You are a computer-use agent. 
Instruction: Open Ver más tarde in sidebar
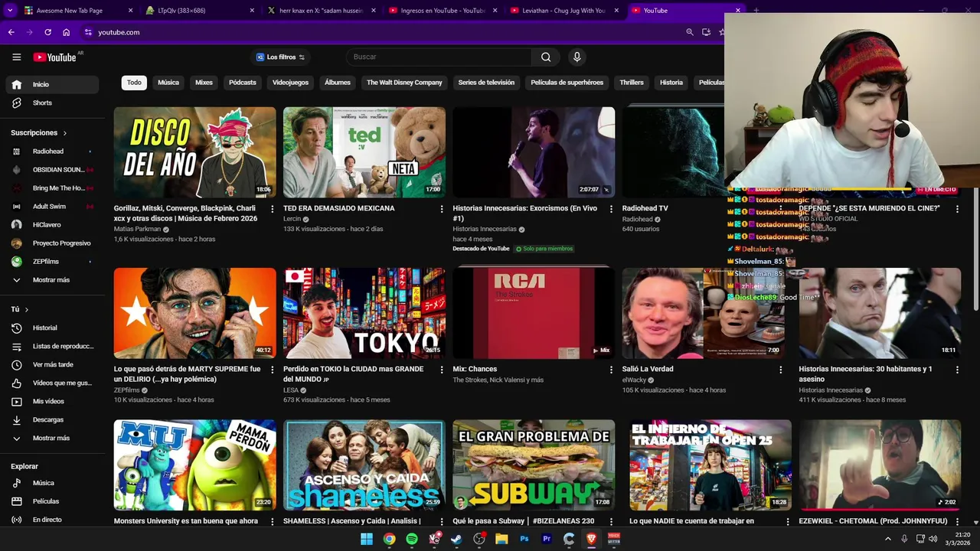pos(52,364)
